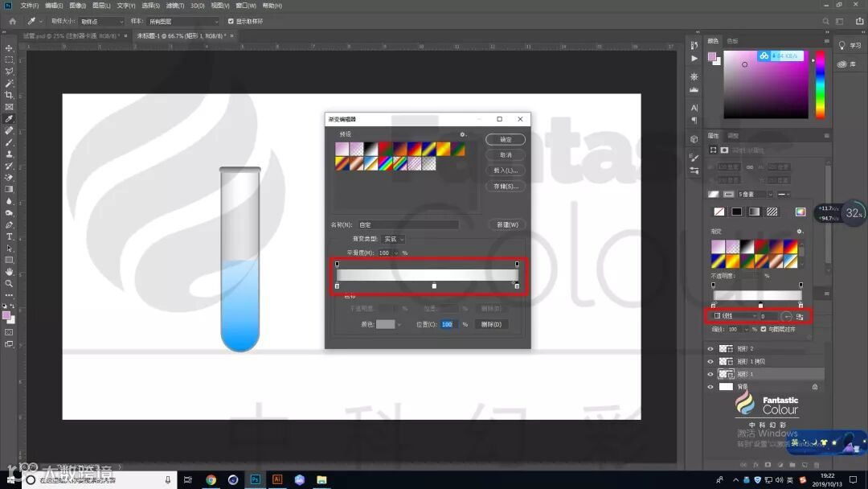Select the Magic Wand tool
This screenshot has height=489, width=868.
coord(9,83)
